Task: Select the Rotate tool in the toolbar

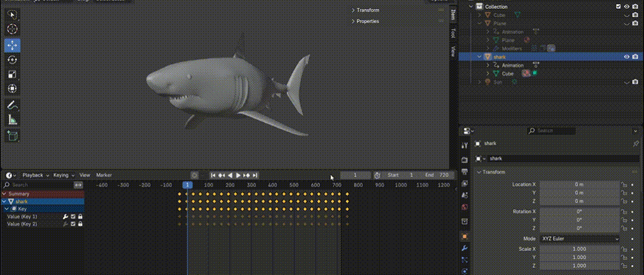Action: [x=12, y=60]
